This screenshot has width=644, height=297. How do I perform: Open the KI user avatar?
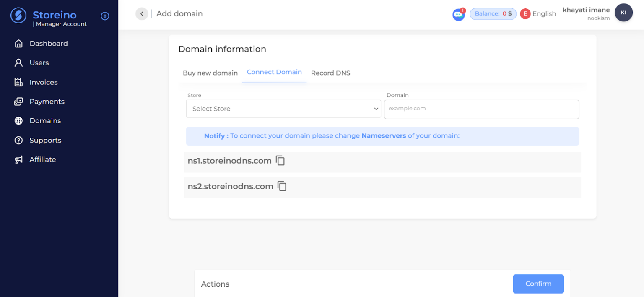tap(623, 13)
